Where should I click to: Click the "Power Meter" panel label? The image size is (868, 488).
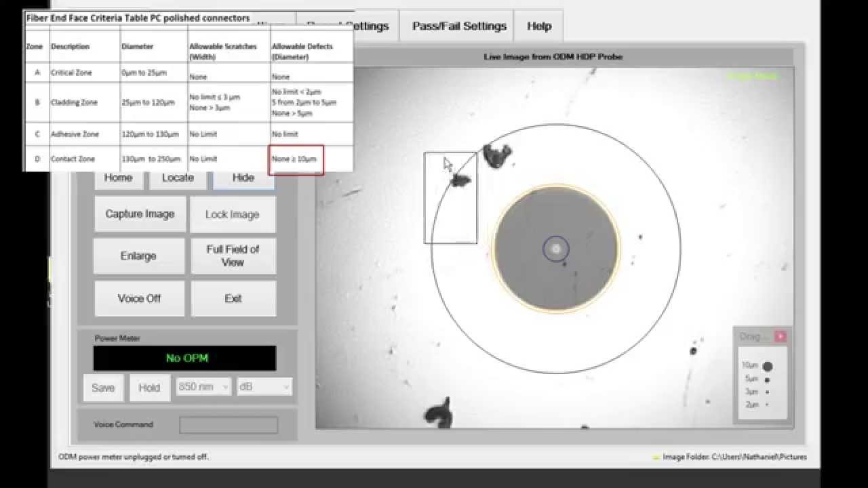tap(117, 338)
